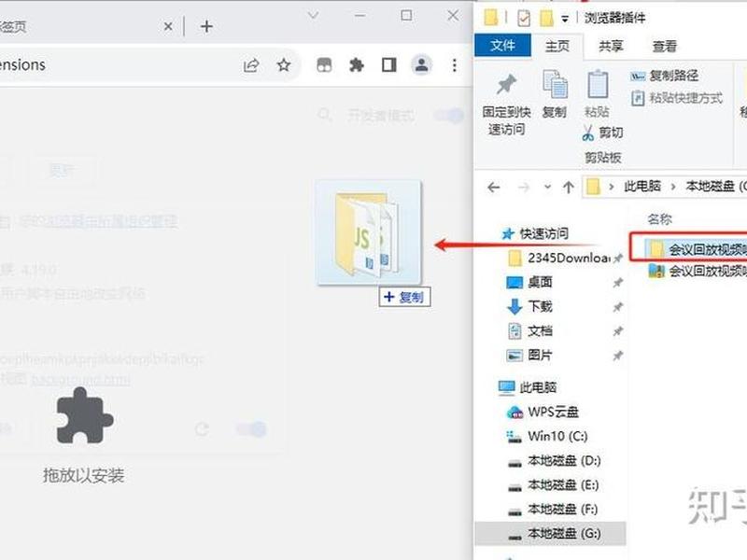The image size is (747, 560).
Task: Go forward in Explorer navigation
Action: 524,188
